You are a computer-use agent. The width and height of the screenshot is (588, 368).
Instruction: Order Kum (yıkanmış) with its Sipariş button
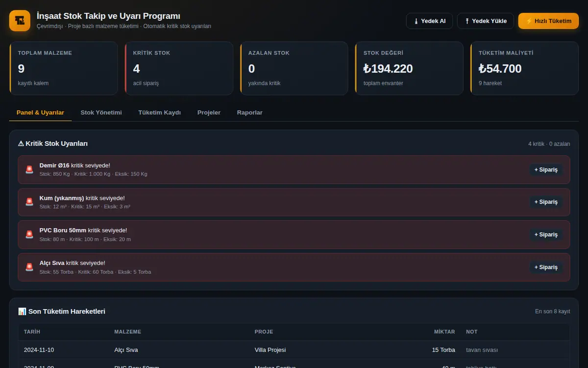[546, 202]
